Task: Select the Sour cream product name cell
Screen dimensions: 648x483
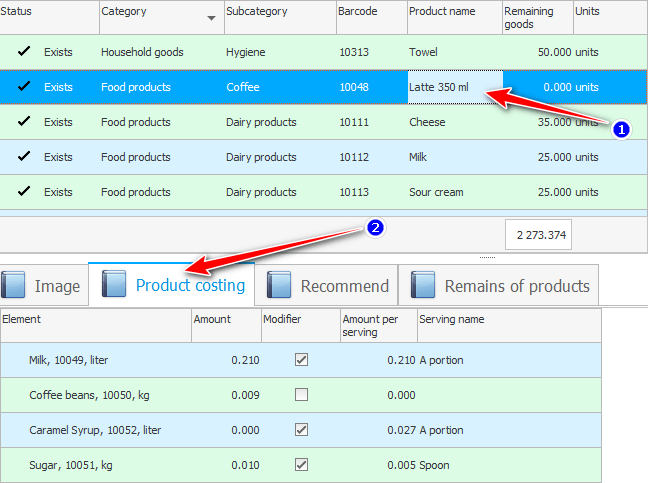Action: tap(455, 192)
